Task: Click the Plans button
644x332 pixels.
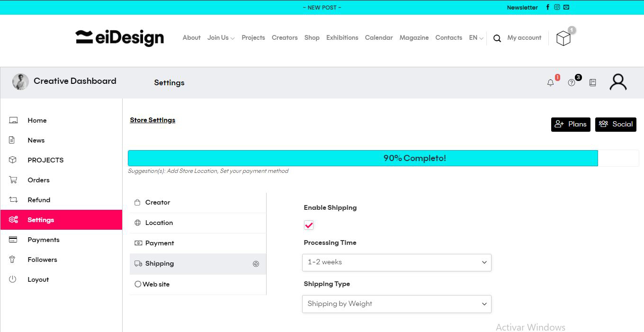Action: [x=571, y=124]
